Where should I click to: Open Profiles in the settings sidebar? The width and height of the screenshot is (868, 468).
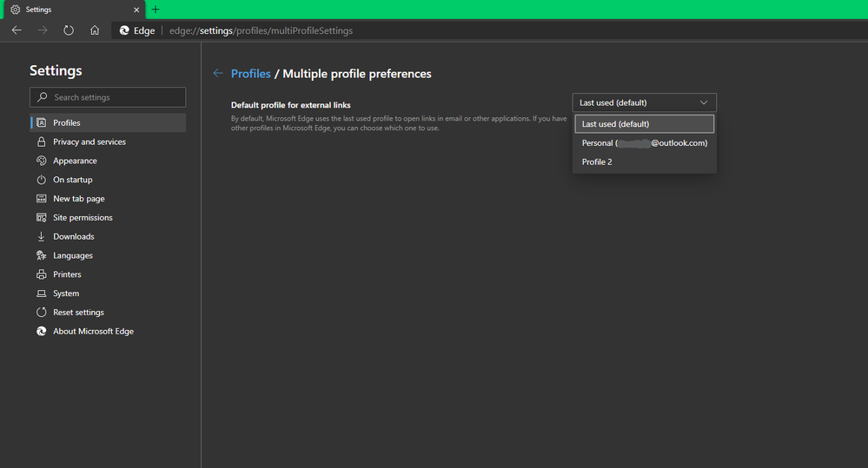[108, 122]
